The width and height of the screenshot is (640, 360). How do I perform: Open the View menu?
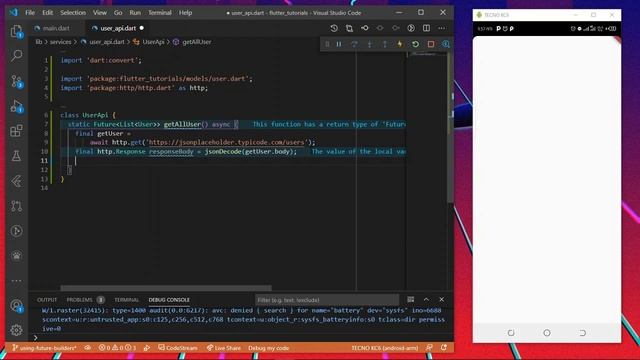pyautogui.click(x=100, y=13)
